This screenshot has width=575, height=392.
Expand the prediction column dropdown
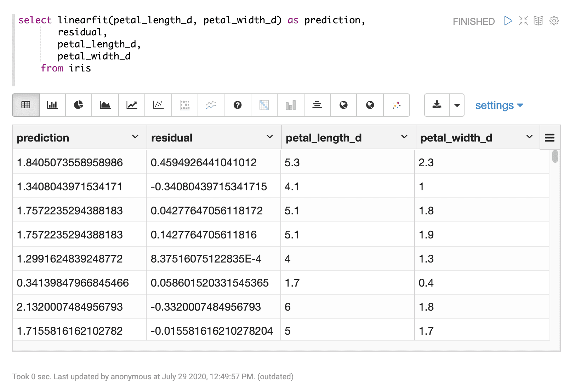[135, 137]
